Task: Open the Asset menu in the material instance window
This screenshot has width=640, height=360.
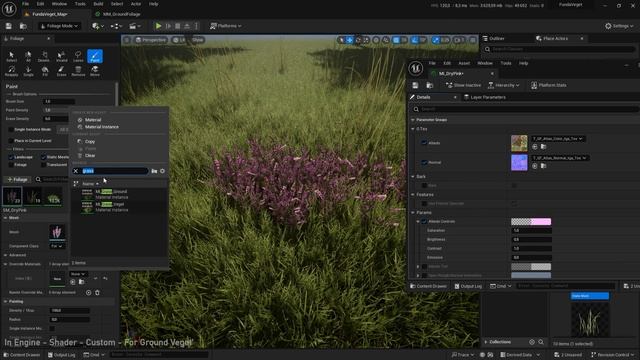Action: 464,63
